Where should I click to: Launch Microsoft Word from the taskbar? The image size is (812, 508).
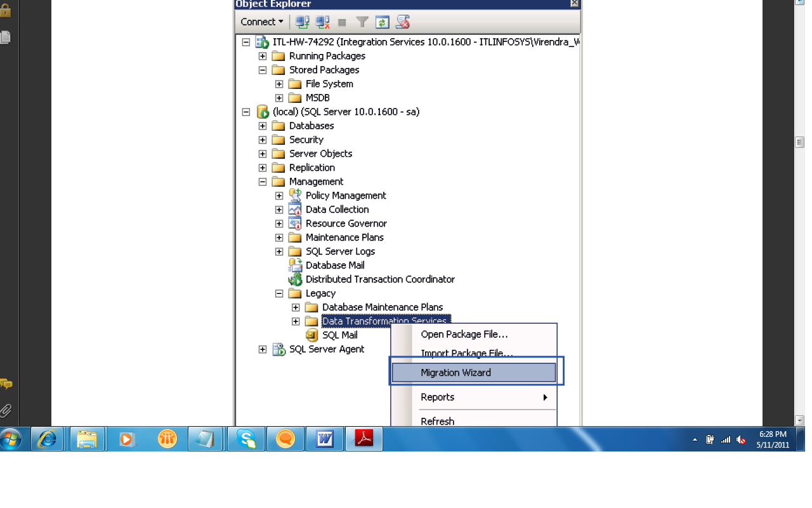pos(324,439)
